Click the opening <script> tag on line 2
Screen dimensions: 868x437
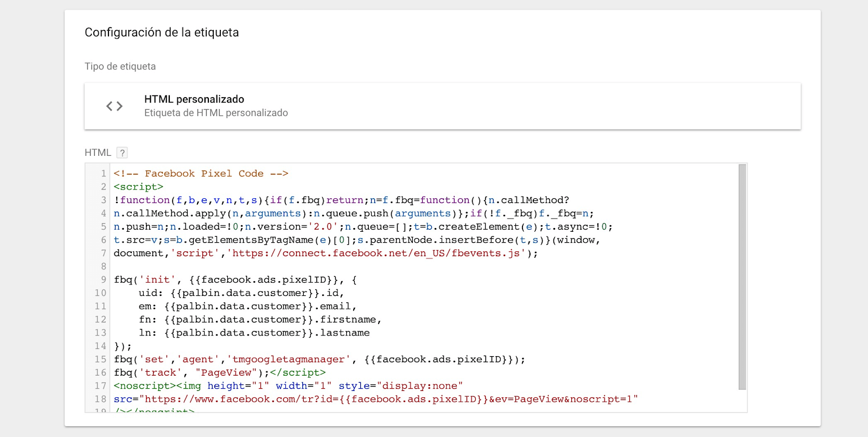pos(138,187)
